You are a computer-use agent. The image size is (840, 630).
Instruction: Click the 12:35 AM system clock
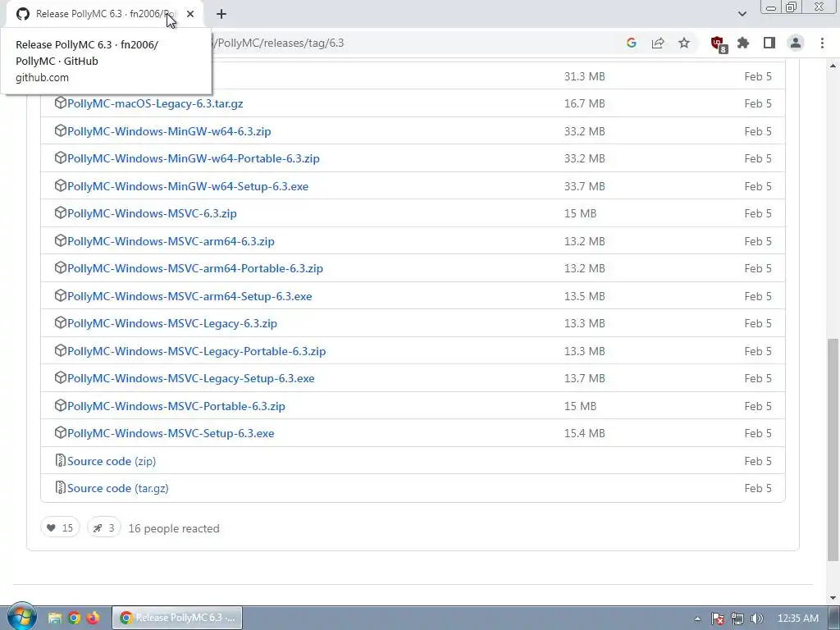click(797, 619)
